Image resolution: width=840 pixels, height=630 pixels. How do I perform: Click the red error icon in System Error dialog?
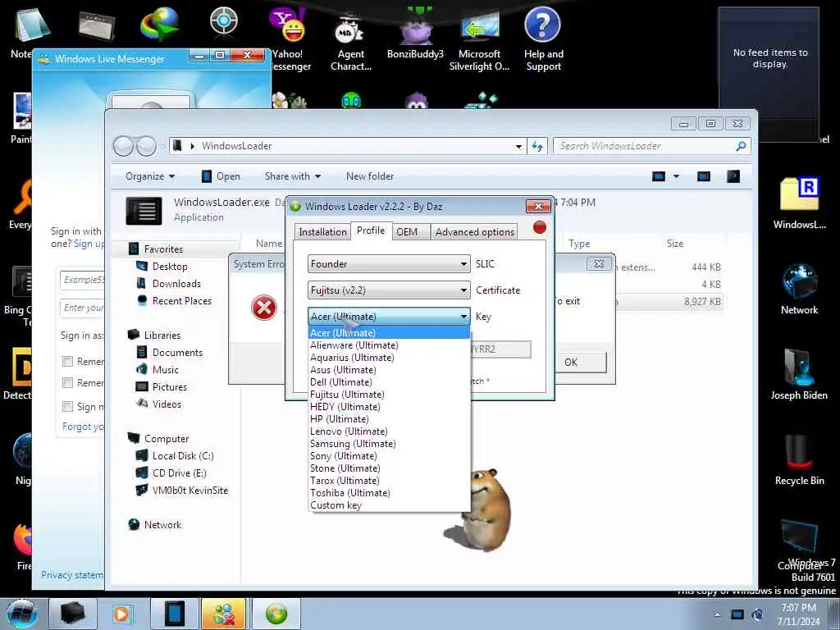(264, 308)
